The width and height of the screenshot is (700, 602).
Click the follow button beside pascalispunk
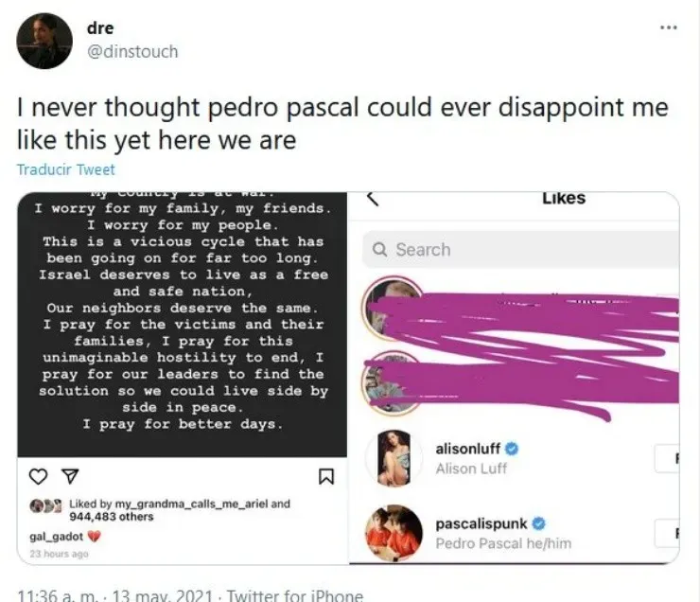[667, 533]
